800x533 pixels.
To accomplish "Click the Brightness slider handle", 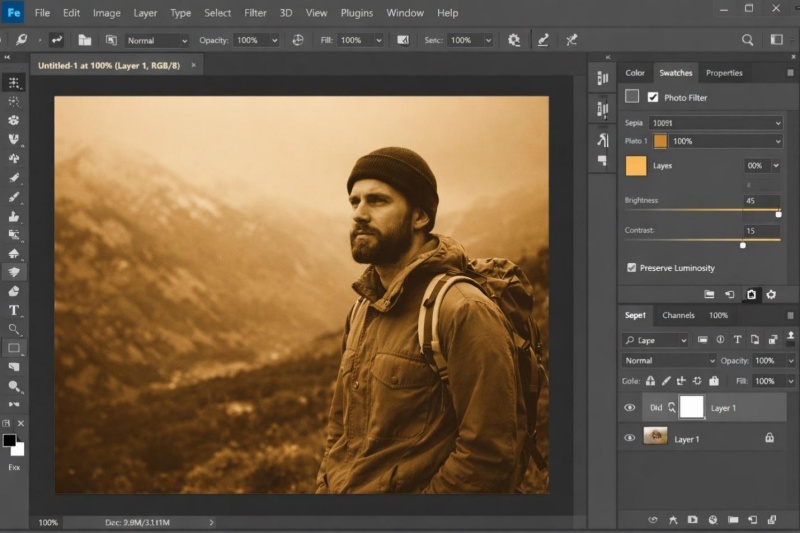I will (x=779, y=214).
